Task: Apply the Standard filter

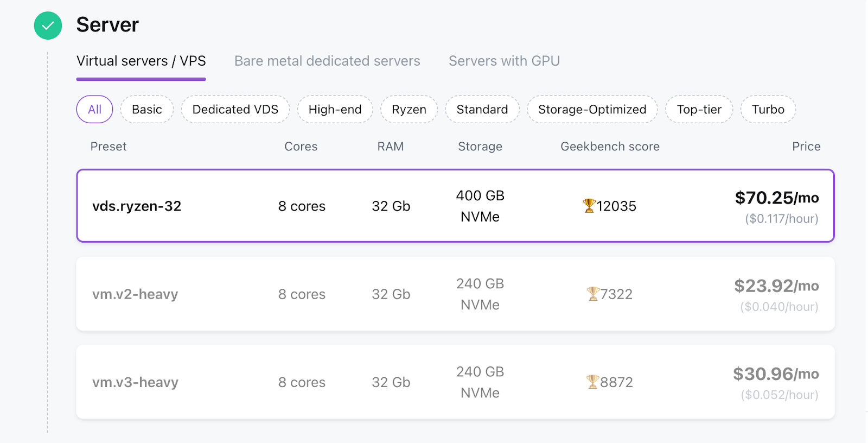Action: pyautogui.click(x=482, y=109)
